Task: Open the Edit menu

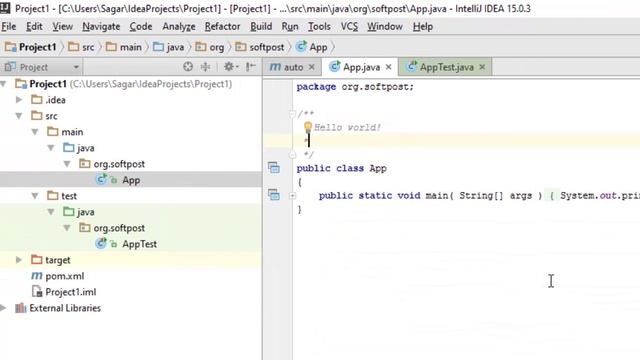Action: coord(34,27)
